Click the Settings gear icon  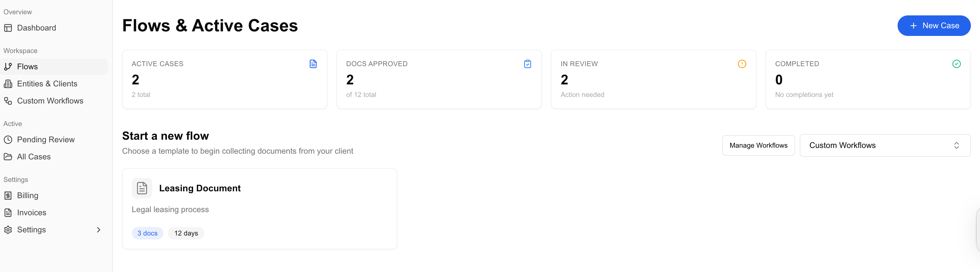click(x=8, y=230)
